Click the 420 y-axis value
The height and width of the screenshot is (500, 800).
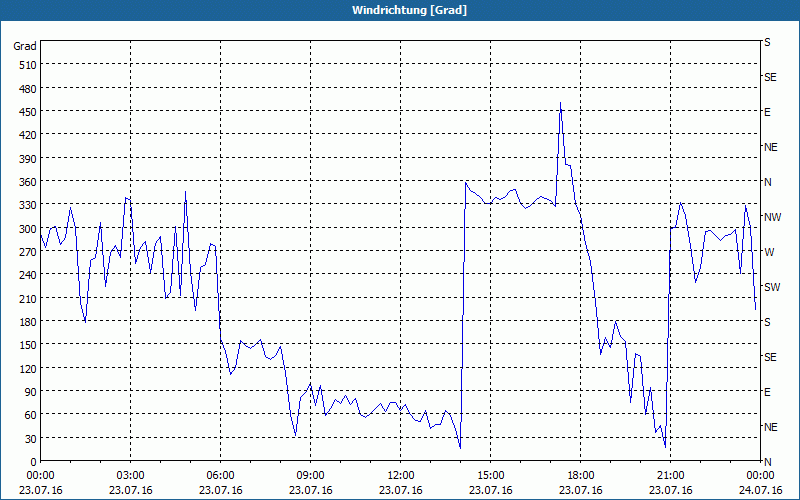coord(29,135)
